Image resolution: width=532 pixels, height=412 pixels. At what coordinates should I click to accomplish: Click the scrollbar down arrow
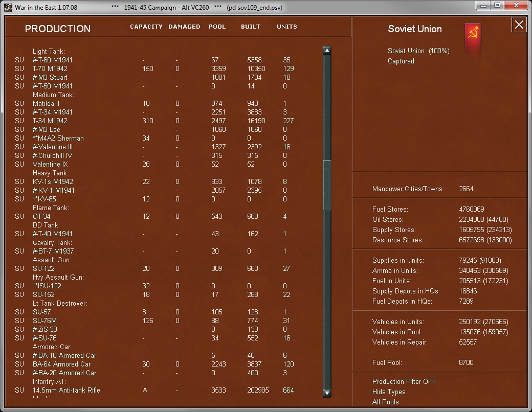click(327, 393)
